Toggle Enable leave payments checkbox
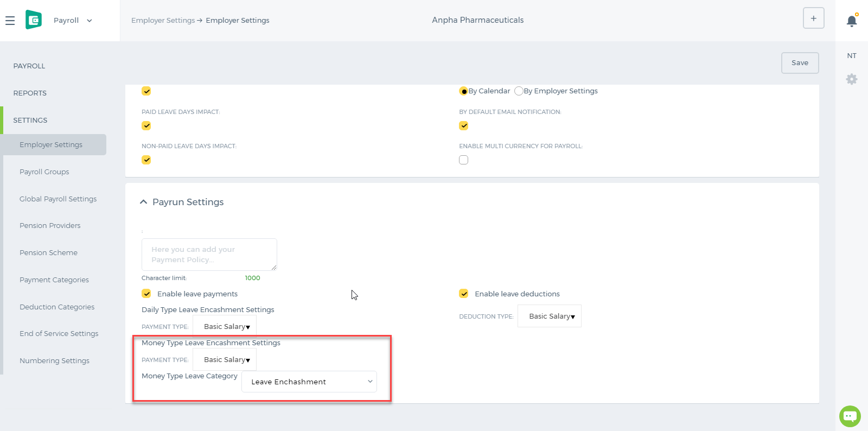868x431 pixels. 146,294
